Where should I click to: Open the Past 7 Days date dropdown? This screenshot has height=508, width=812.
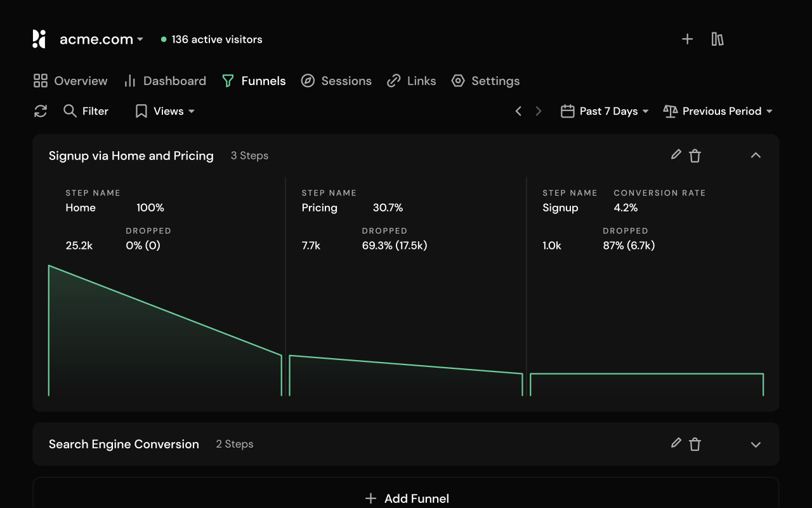(x=609, y=110)
